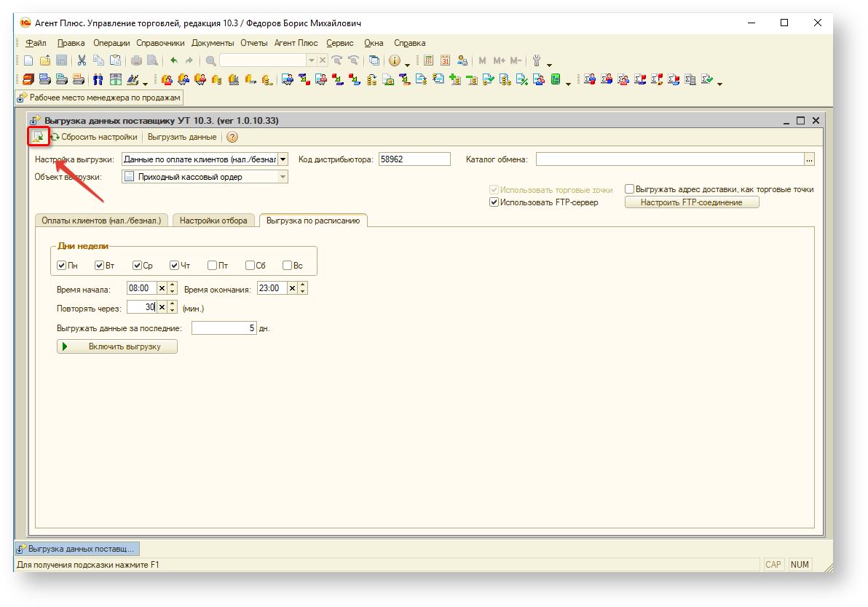Image resolution: width=868 pixels, height=607 pixels.
Task: Open the Calculator icon
Action: coord(428,60)
